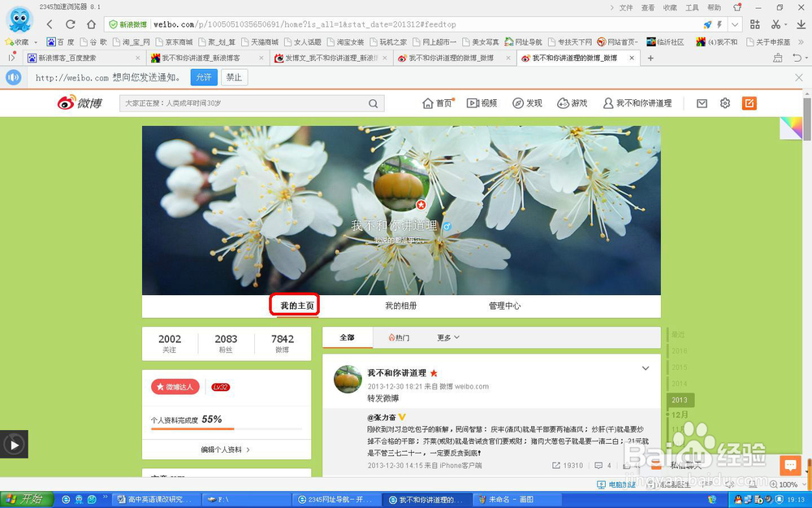The width and height of the screenshot is (812, 508).
Task: Close the active 我不和你讲道理的微博 tab
Action: [x=632, y=58]
